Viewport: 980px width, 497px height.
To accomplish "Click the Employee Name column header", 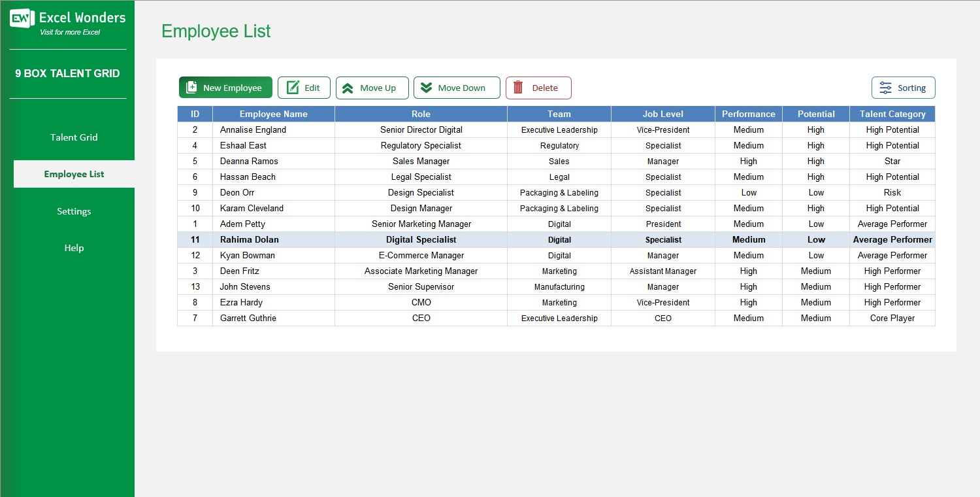I will pyautogui.click(x=274, y=113).
